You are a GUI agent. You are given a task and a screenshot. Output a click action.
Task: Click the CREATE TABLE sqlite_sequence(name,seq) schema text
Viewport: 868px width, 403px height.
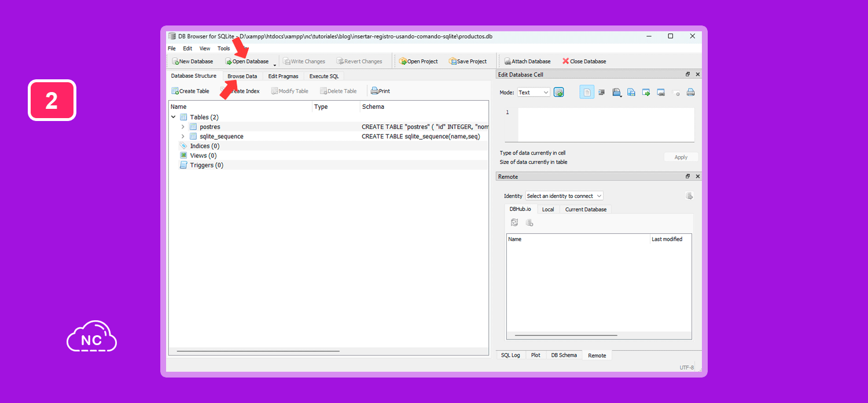coord(421,137)
